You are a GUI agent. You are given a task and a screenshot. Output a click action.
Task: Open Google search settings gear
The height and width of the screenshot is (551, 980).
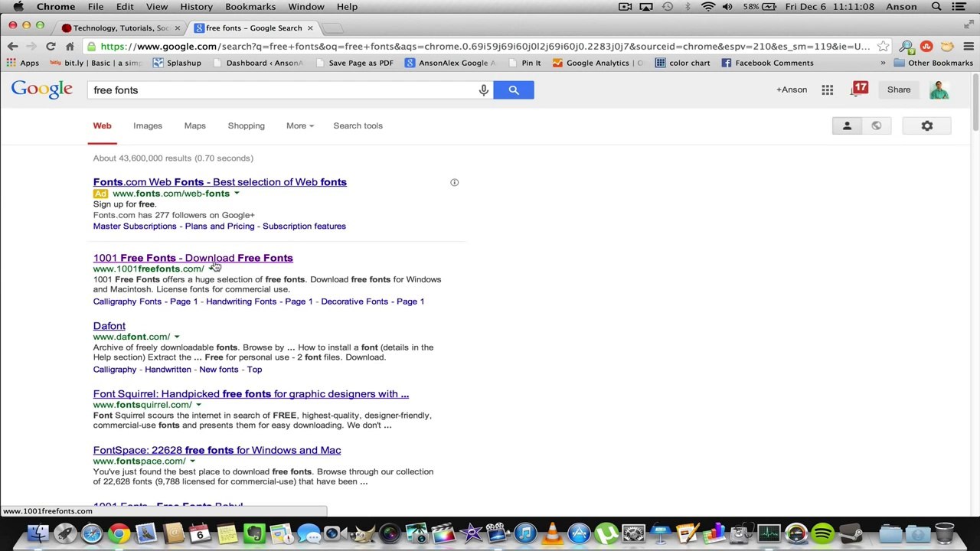[927, 126]
